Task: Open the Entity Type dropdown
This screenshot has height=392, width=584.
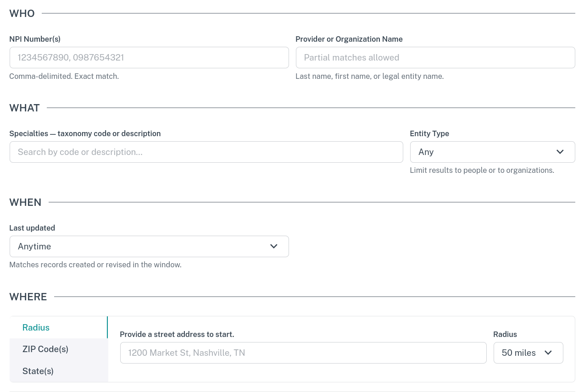Action: tap(492, 152)
